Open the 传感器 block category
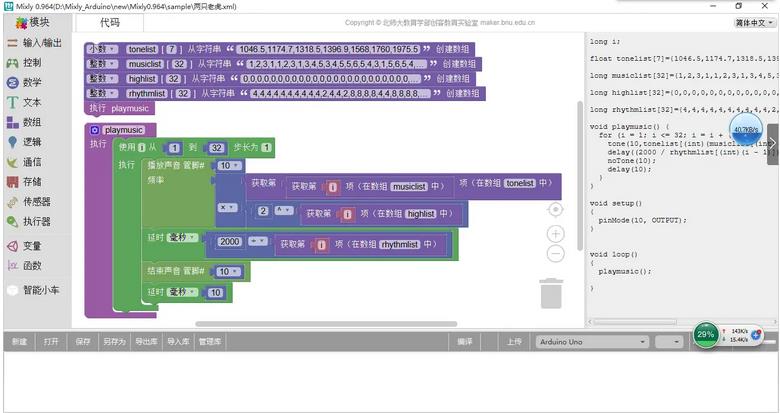This screenshot has width=780, height=413. (29, 202)
